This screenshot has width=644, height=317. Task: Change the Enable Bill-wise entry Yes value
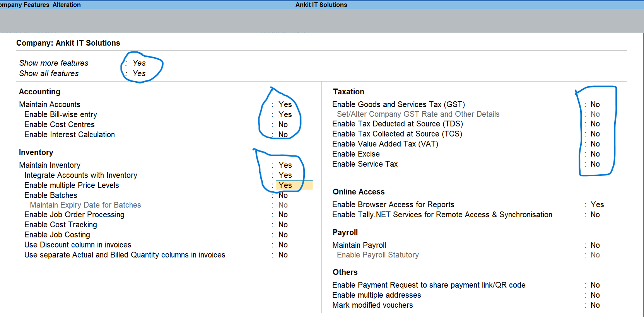tap(285, 114)
